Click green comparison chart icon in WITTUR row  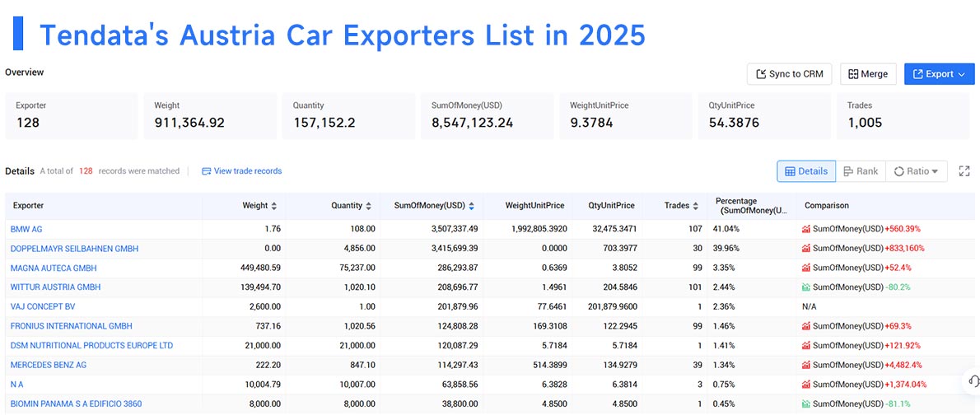pyautogui.click(x=806, y=287)
